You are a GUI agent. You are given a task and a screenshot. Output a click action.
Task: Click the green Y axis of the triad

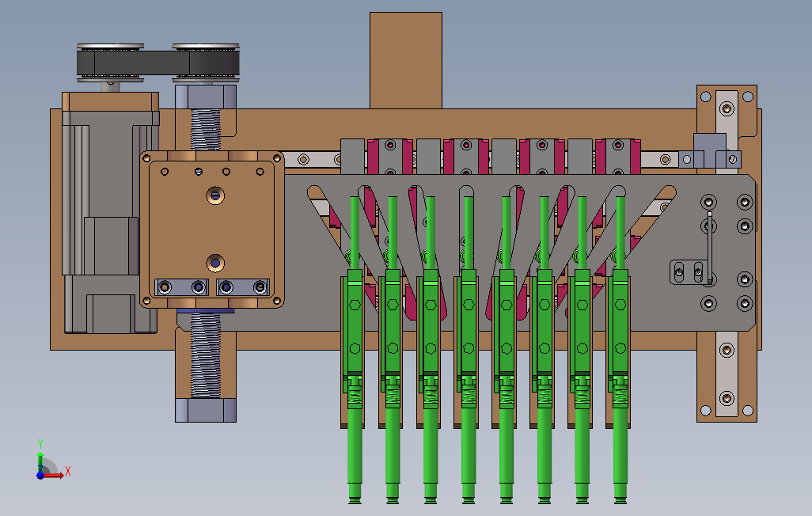coord(40,461)
